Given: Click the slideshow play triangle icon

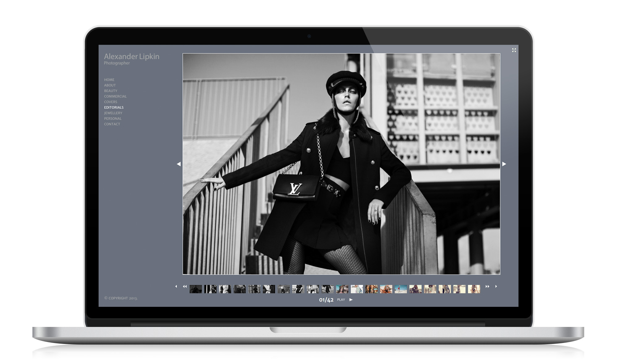Looking at the screenshot, I should [x=351, y=299].
